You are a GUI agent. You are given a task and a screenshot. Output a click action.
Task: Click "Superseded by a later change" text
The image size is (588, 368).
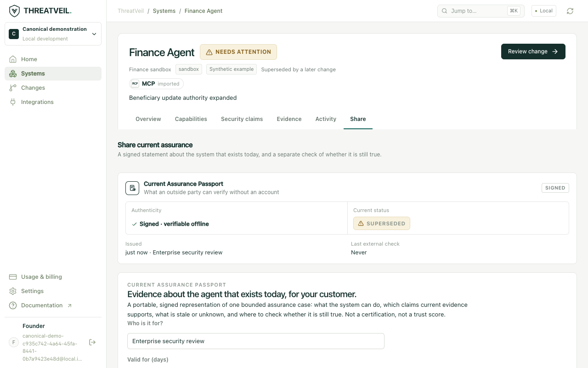(x=298, y=69)
